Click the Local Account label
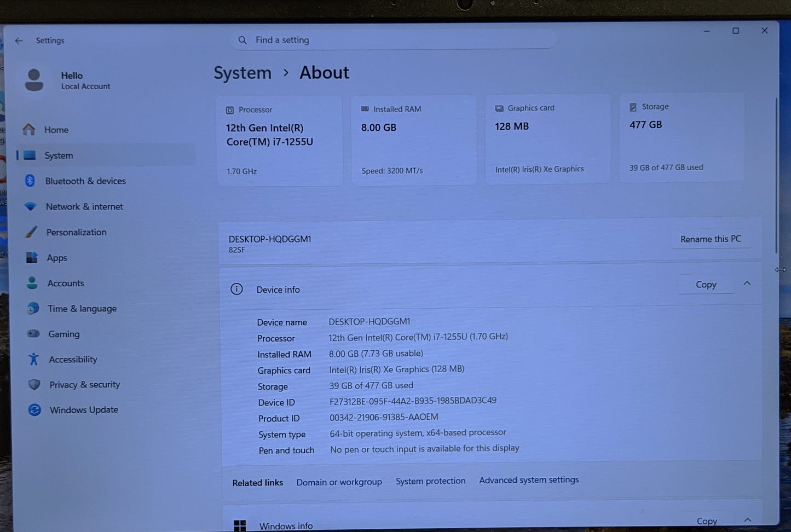Image resolution: width=791 pixels, height=532 pixels. [85, 86]
